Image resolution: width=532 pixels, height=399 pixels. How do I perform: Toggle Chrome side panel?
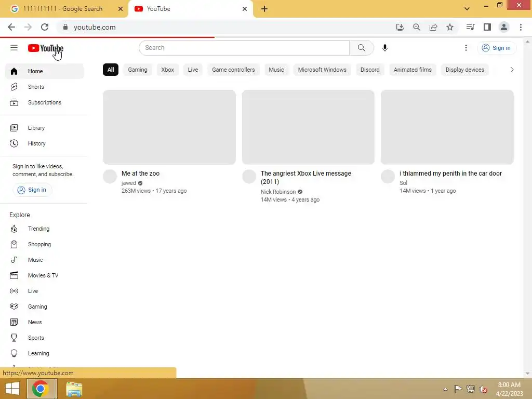click(487, 27)
